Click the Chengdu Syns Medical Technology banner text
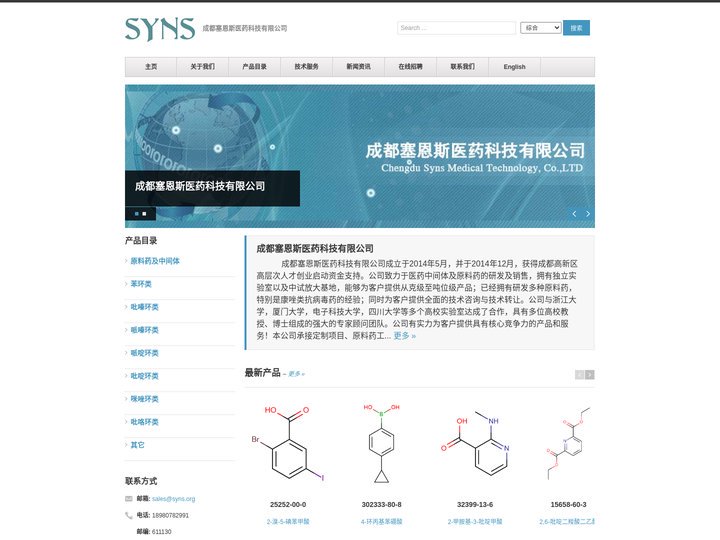Screen dimensions: 720x540 coord(482,168)
